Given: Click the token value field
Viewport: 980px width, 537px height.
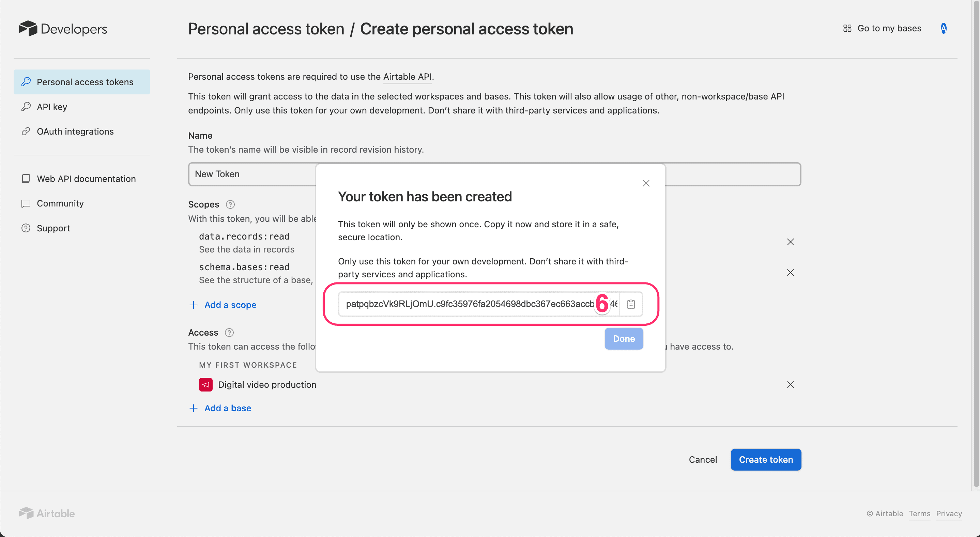Looking at the screenshot, I should pos(468,304).
